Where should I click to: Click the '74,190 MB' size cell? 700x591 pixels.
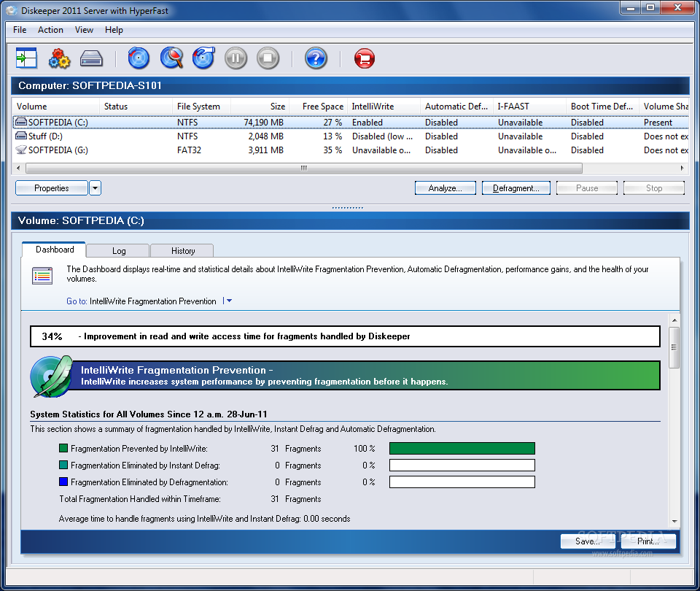point(263,123)
